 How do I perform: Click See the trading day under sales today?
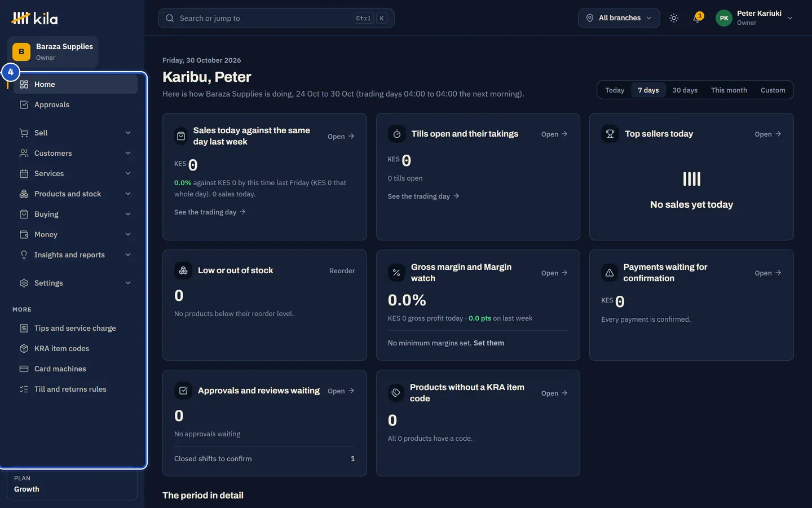210,212
